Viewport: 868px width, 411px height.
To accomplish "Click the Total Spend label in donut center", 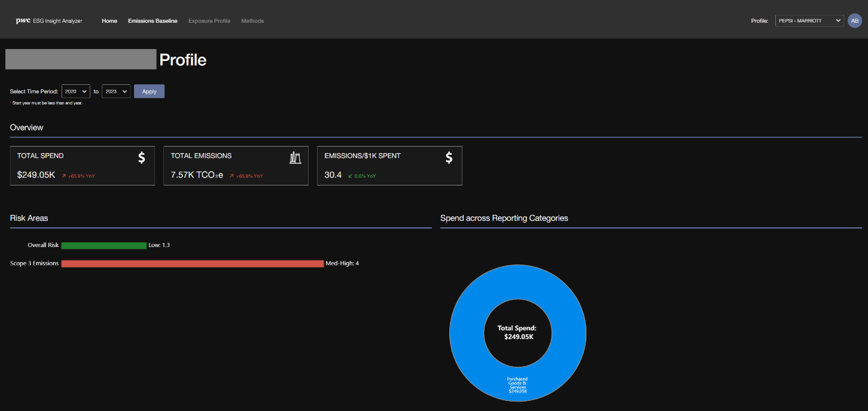I will pyautogui.click(x=517, y=328).
